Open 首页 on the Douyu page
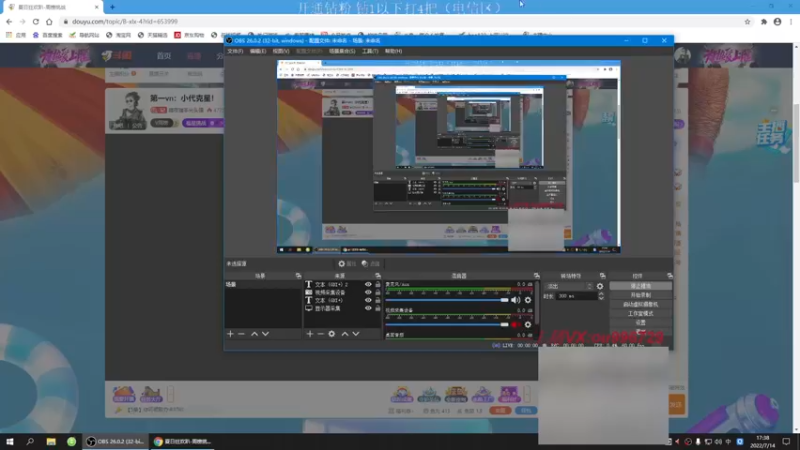This screenshot has height=450, width=800. [x=164, y=56]
